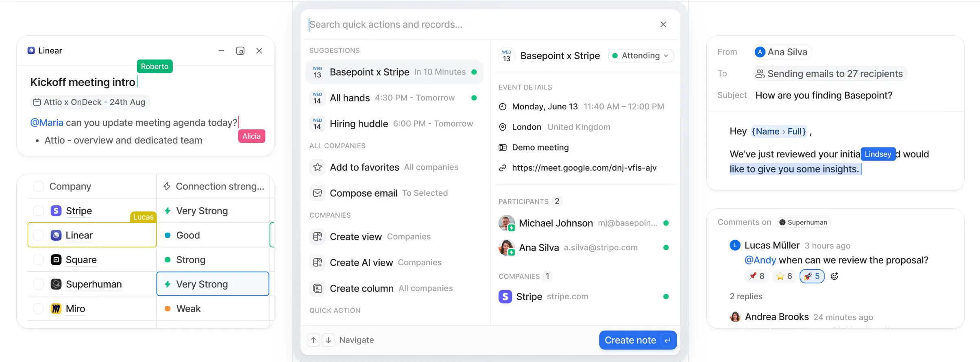Click the {Name > Full} variable chip
Viewport: 980px width, 362px height.
[x=779, y=131]
